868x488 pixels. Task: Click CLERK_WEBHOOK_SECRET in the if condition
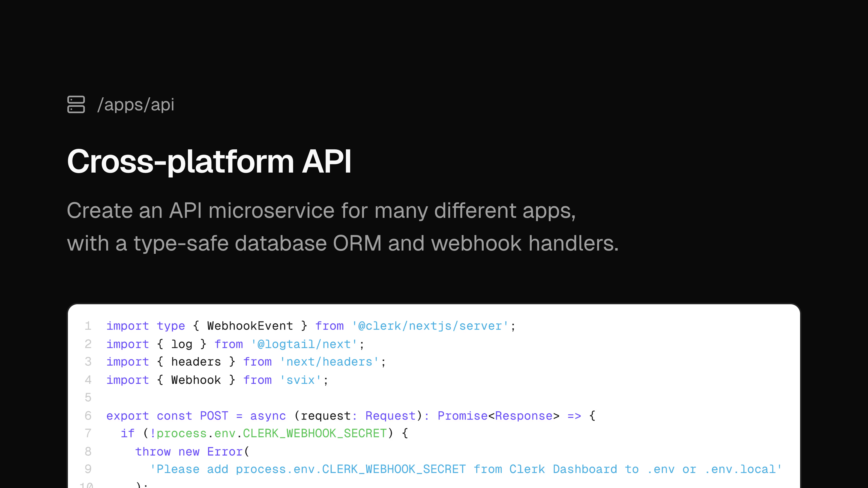314,433
